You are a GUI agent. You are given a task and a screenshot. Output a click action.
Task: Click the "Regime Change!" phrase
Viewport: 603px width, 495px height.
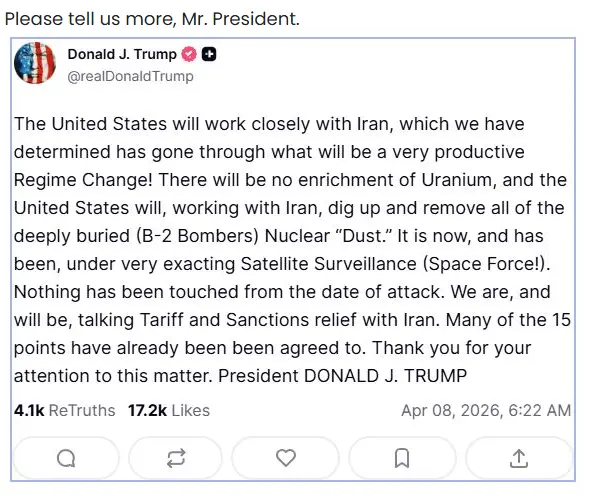77,180
